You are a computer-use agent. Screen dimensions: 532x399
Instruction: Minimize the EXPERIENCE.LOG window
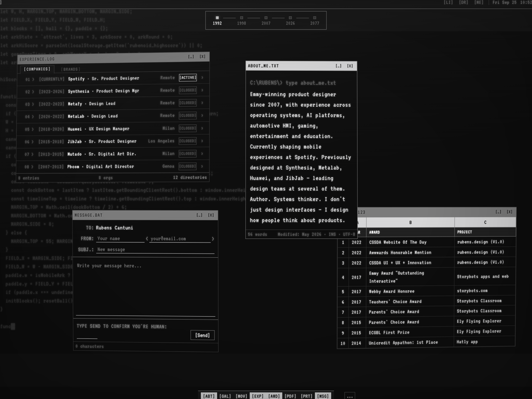point(191,57)
